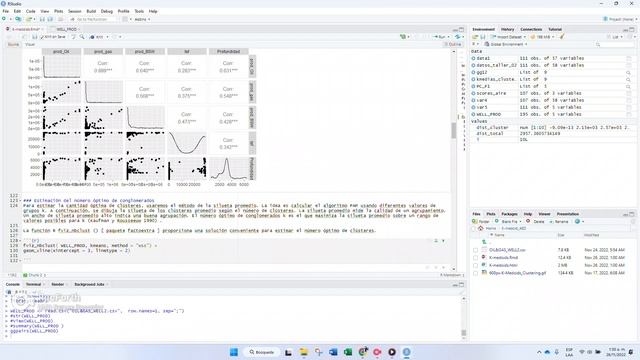Open File Explorer from the taskbar
640x360 pixels.
coord(304,352)
